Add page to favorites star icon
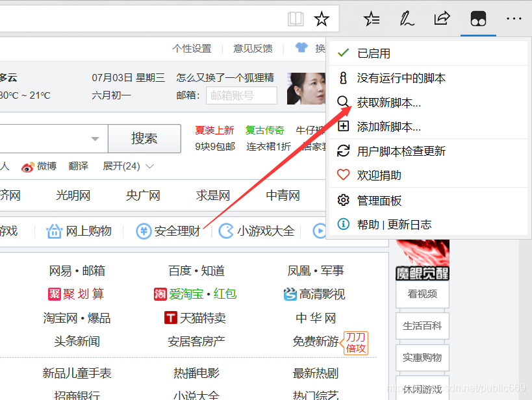Viewport: 532px width, 400px height. [x=322, y=19]
